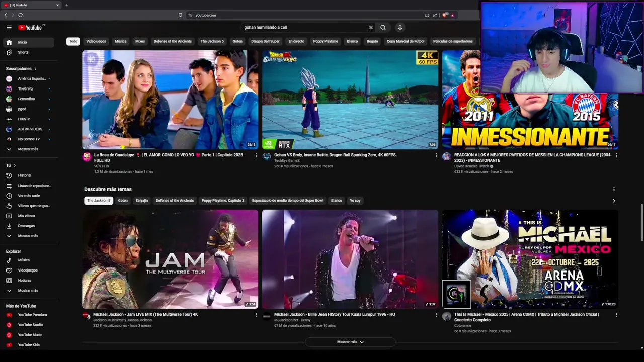Viewport: 644px width, 362px height.
Task: Select Saiyajin topic chip
Action: (142, 201)
